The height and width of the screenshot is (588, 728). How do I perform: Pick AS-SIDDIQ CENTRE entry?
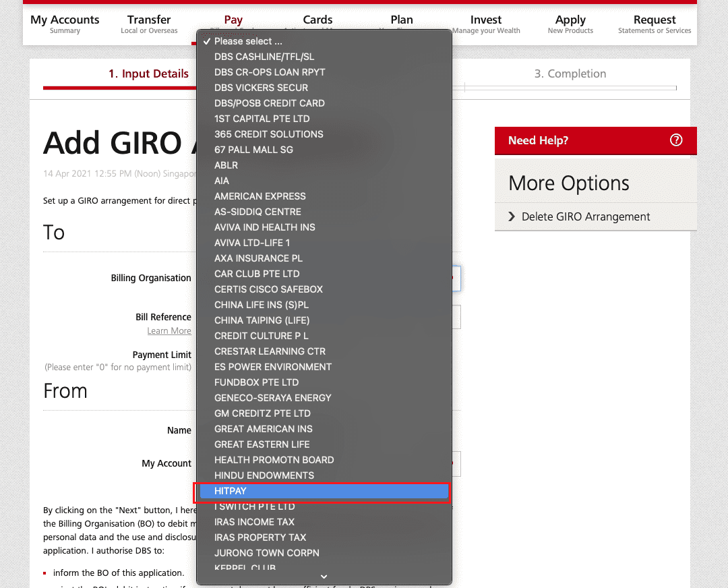(324, 212)
